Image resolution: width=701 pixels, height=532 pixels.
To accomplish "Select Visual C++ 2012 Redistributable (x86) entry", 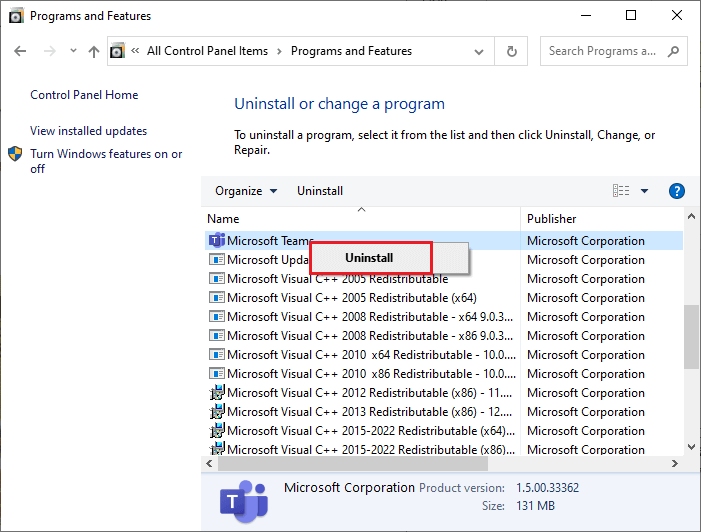I will tap(370, 393).
